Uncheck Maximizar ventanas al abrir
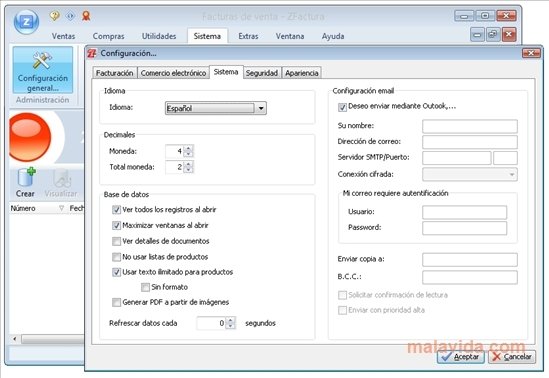 (x=116, y=225)
